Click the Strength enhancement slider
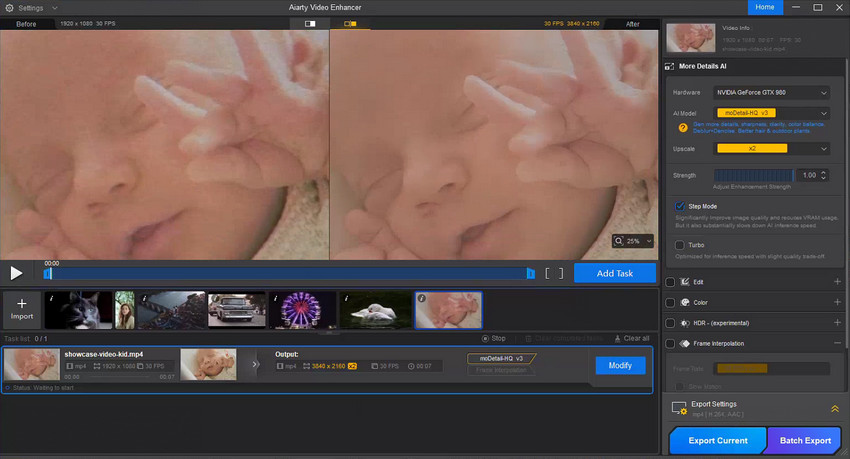The height and width of the screenshot is (459, 850). point(755,175)
